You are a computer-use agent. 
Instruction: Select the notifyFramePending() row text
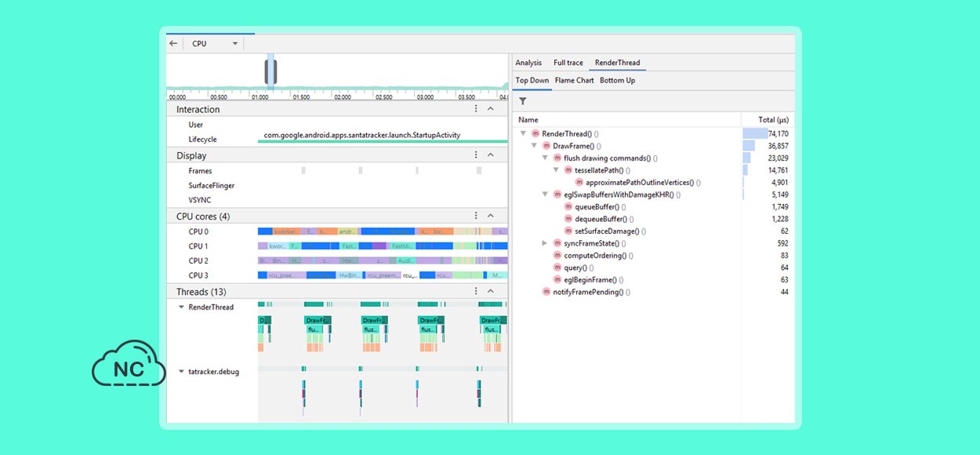(x=591, y=292)
